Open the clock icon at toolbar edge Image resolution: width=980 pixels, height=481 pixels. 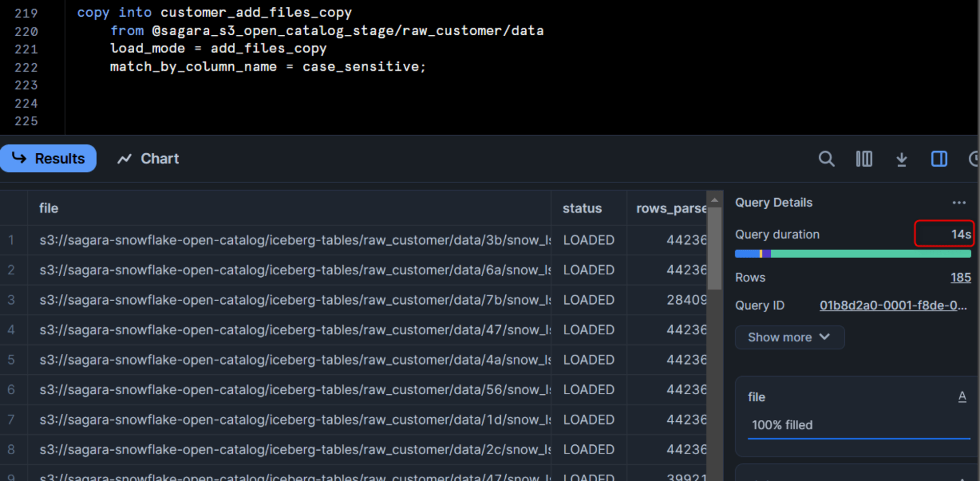(974, 159)
